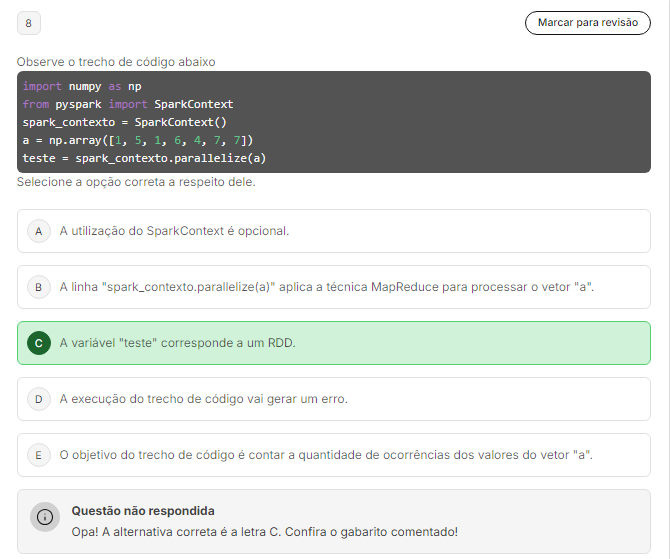Click the 'import numpy as np' code line
Viewport: 670px width, 559px height.
82,86
